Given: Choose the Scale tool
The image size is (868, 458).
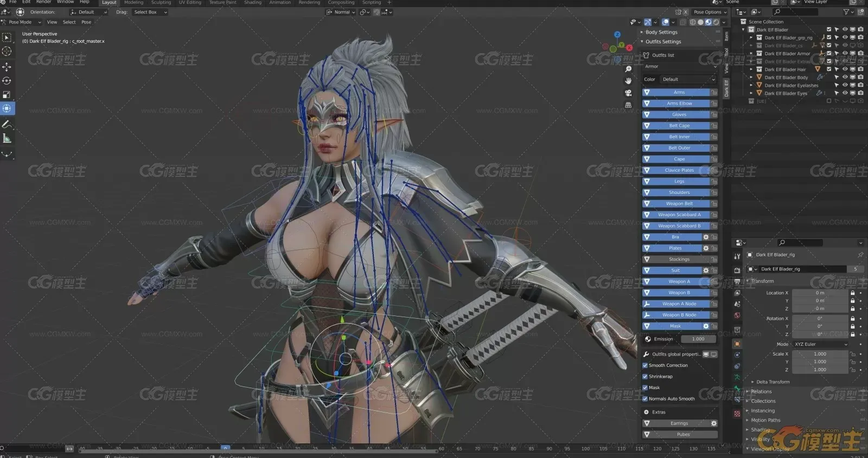Looking at the screenshot, I should pos(7,95).
